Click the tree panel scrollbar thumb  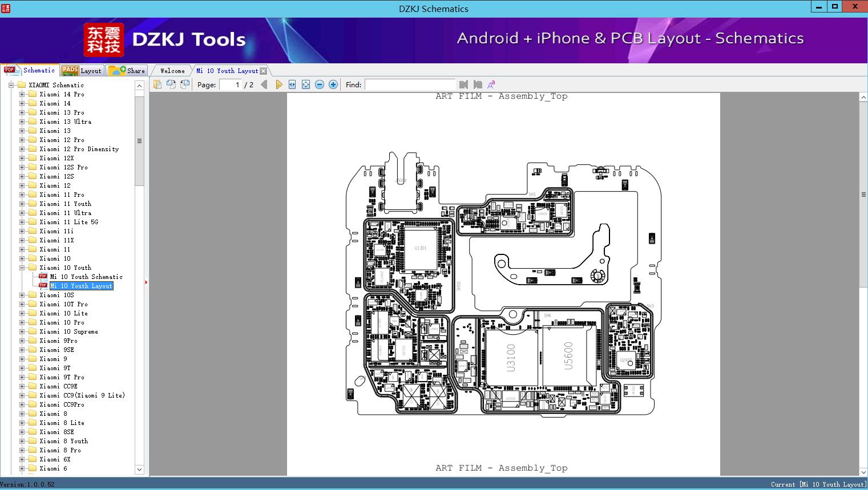coord(139,141)
